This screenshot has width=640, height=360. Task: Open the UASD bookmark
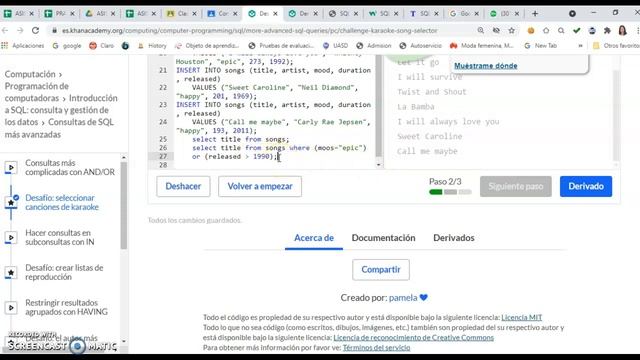pyautogui.click(x=336, y=46)
